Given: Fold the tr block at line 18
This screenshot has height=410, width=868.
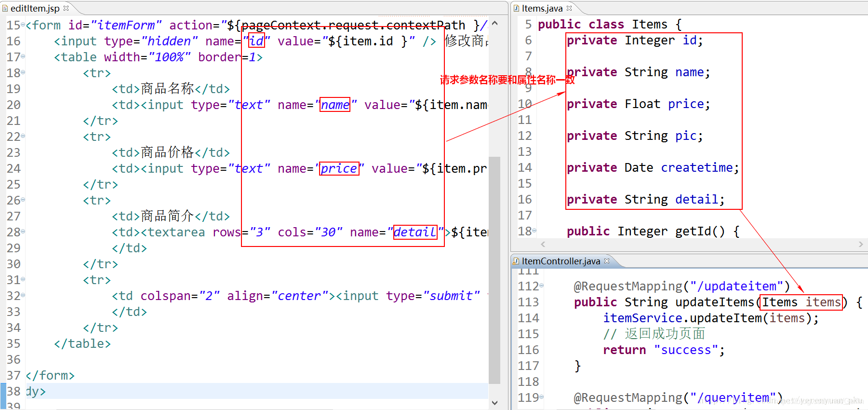Looking at the screenshot, I should (x=23, y=72).
